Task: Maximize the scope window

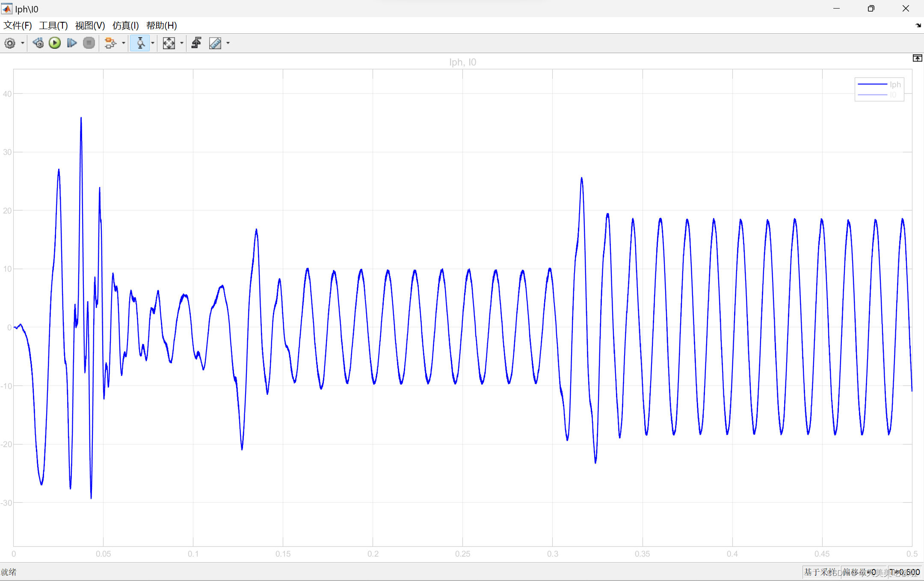Action: click(871, 9)
